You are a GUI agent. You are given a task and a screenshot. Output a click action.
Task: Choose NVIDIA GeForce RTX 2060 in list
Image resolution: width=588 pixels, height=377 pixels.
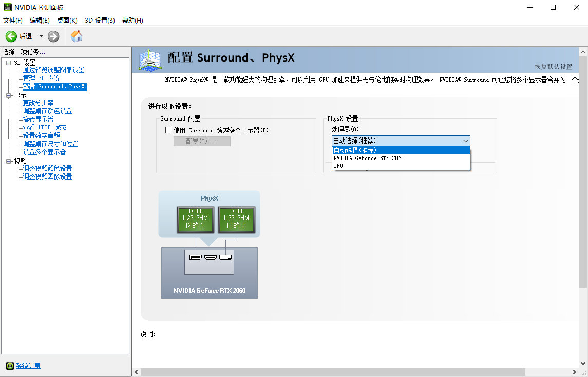coord(401,158)
